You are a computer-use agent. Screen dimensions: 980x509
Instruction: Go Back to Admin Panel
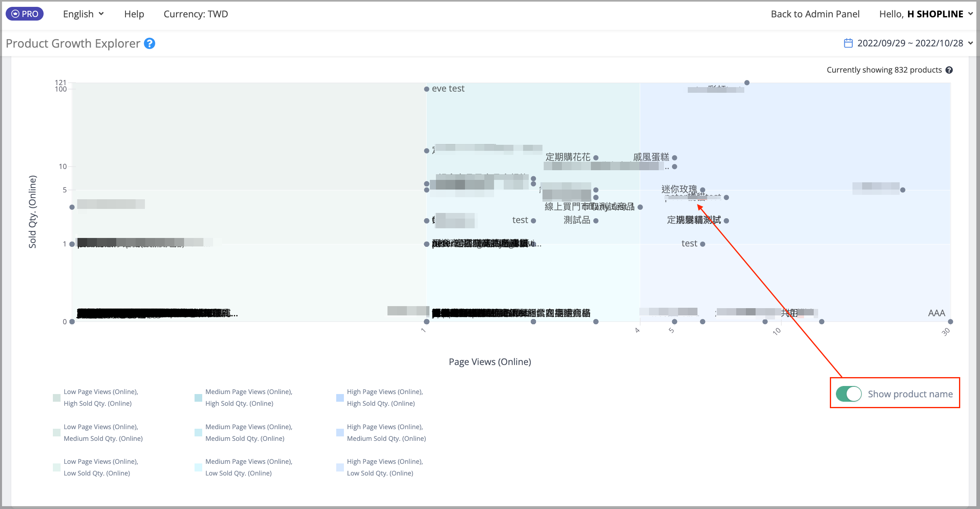(x=815, y=14)
